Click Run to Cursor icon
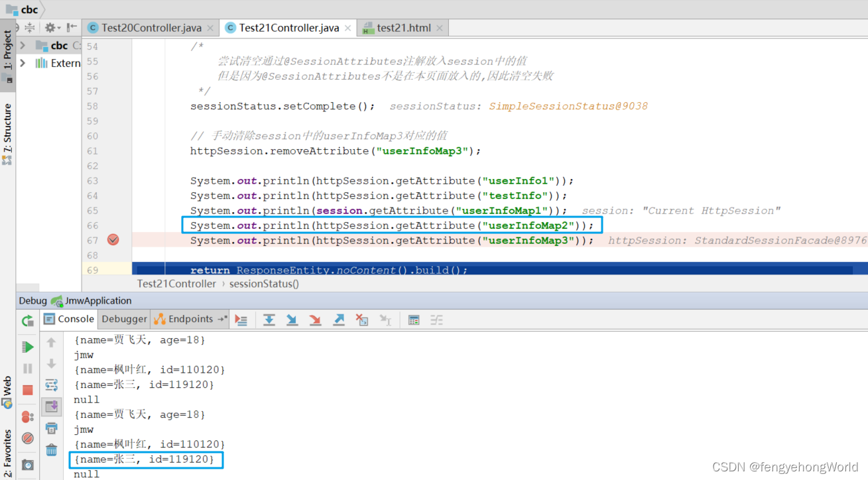This screenshot has width=868, height=480. [x=385, y=320]
